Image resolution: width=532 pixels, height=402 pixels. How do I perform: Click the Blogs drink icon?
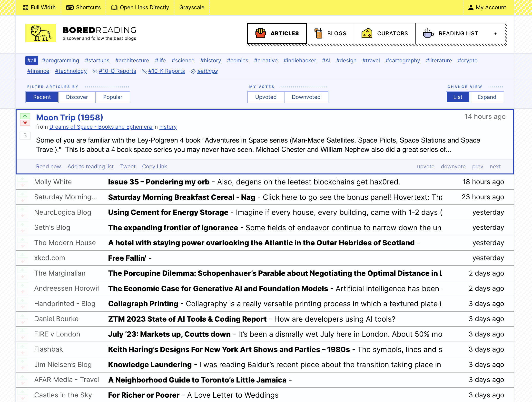(x=318, y=33)
